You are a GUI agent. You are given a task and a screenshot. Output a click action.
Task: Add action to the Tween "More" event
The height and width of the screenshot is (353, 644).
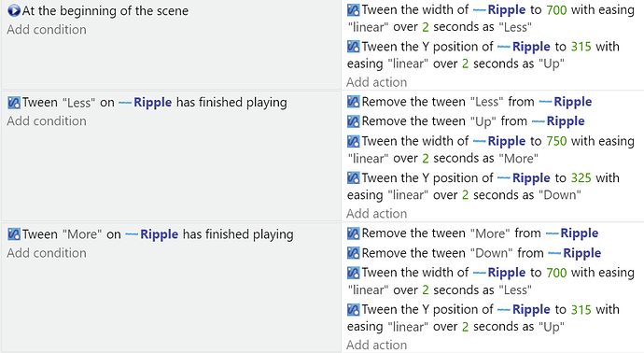click(377, 346)
